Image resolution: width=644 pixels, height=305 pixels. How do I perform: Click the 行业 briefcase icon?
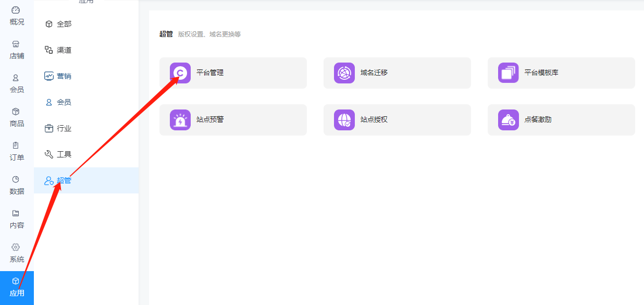tap(49, 128)
